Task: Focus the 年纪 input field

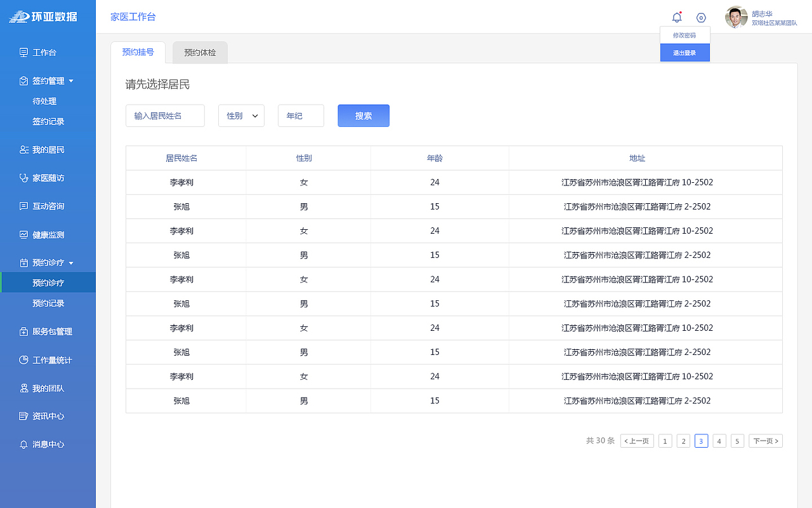Action: pos(301,116)
